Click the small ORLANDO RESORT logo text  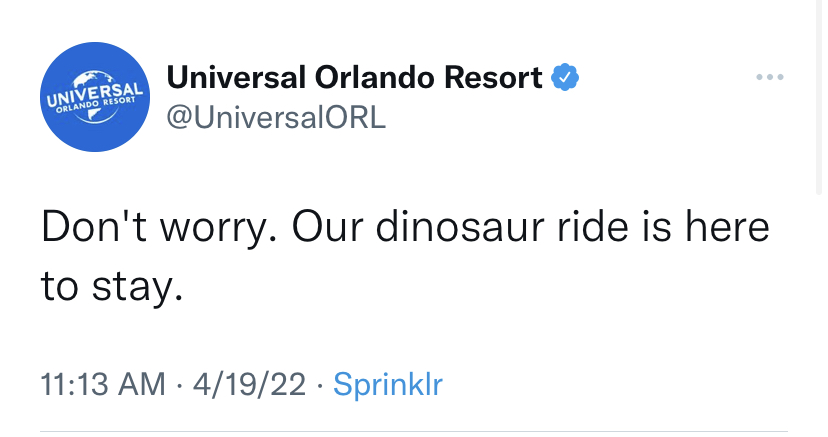click(96, 105)
